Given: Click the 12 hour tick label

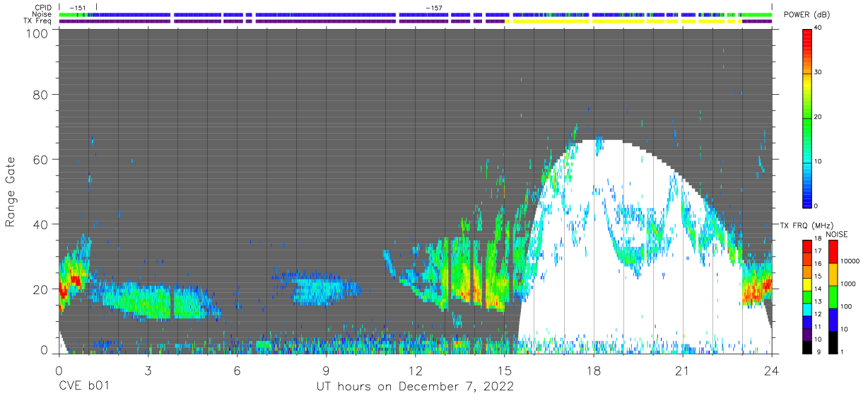Looking at the screenshot, I should (x=416, y=370).
